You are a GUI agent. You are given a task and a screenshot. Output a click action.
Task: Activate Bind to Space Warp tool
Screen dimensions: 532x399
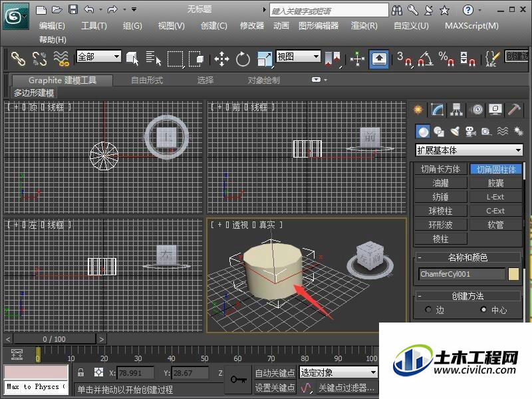(61, 59)
